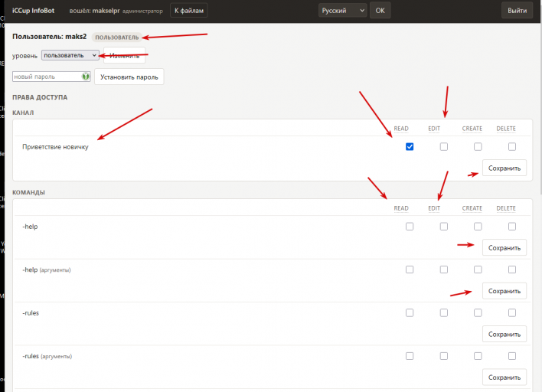Image resolution: width=542 pixels, height=392 pixels.
Task: Check READ for plain -rules command
Action: pos(410,312)
